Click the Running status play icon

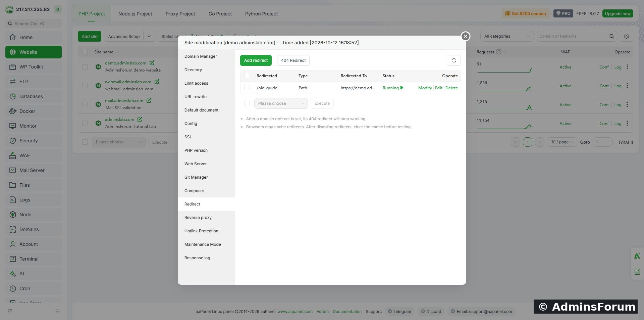402,88
